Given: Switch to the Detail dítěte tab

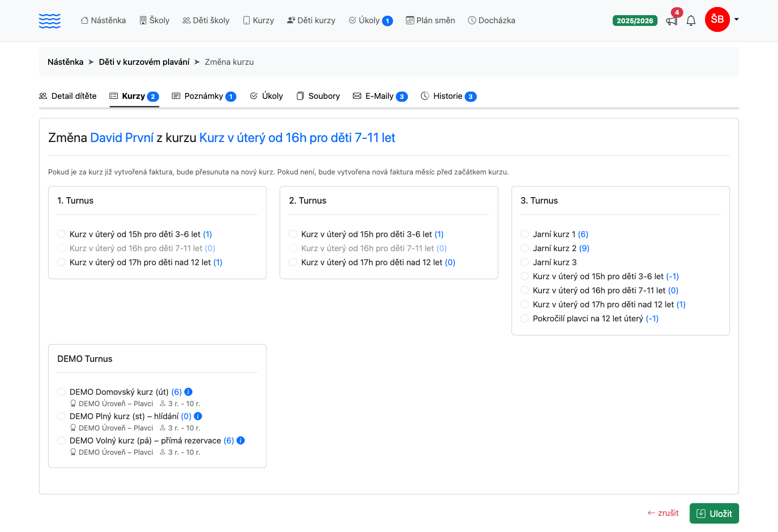Looking at the screenshot, I should [x=68, y=96].
